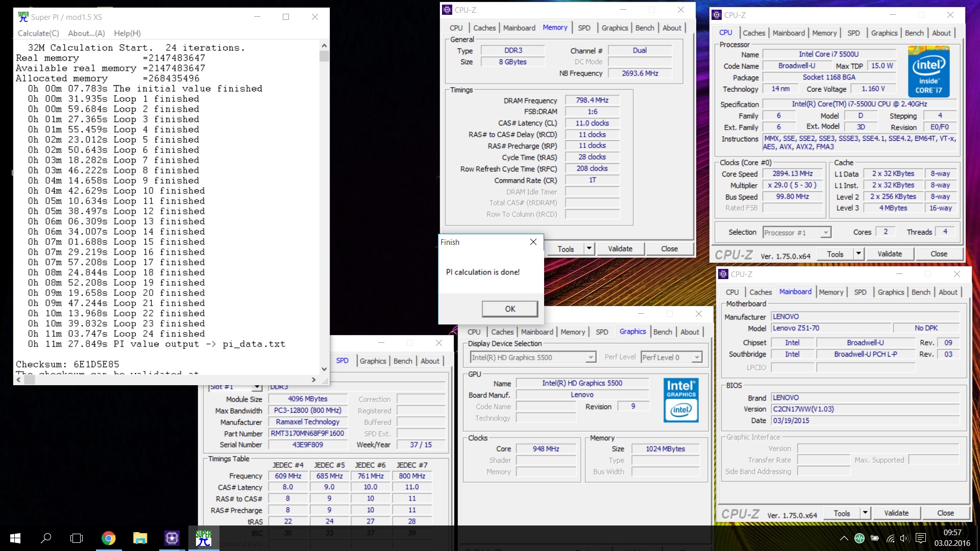This screenshot has width=980, height=551.
Task: Click Model Lenovo Z51-70 field
Action: click(831, 328)
